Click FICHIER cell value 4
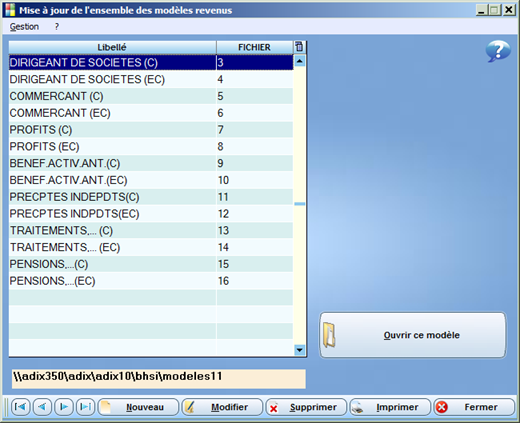 (255, 79)
